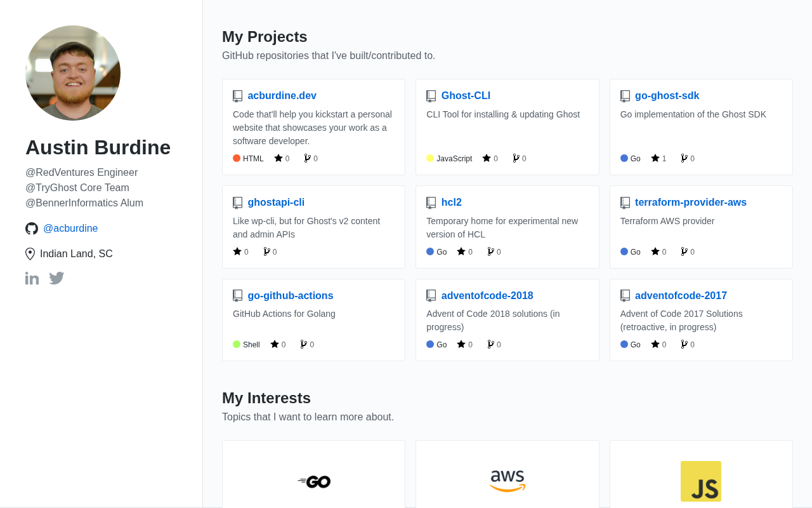Open the acburdine.dev repository link
Image resolution: width=812 pixels, height=508 pixels.
tap(282, 96)
